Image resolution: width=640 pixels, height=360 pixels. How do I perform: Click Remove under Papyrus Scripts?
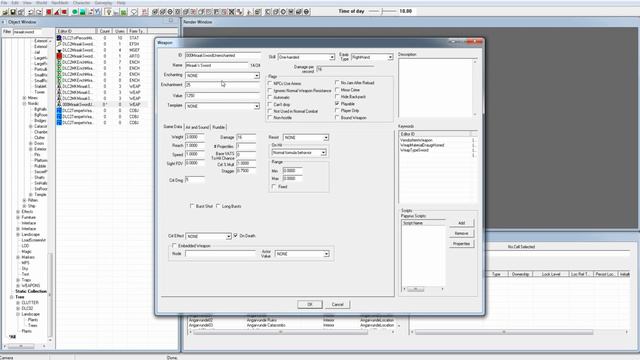click(462, 233)
